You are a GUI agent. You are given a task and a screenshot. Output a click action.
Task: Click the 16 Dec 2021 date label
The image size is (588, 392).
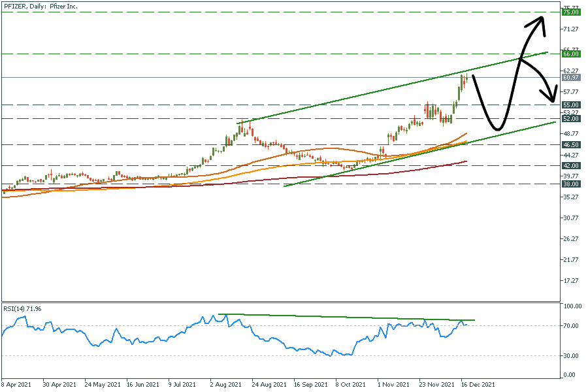(477, 385)
